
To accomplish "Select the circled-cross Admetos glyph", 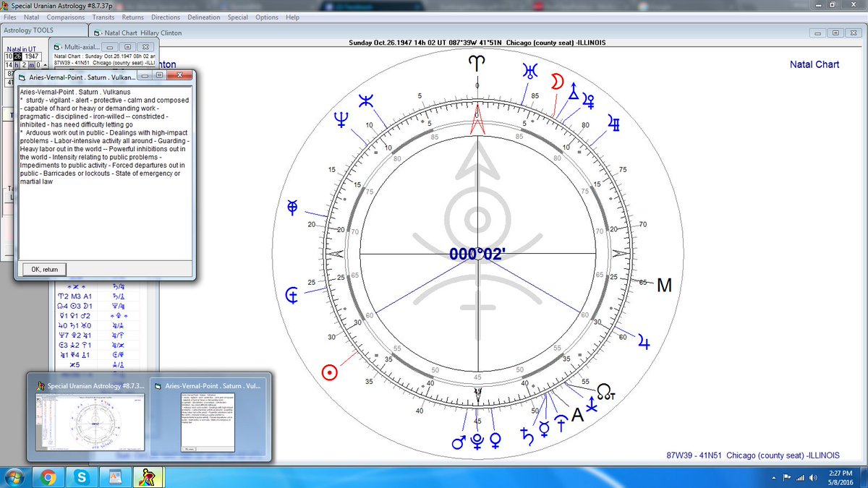I will pyautogui.click(x=292, y=207).
